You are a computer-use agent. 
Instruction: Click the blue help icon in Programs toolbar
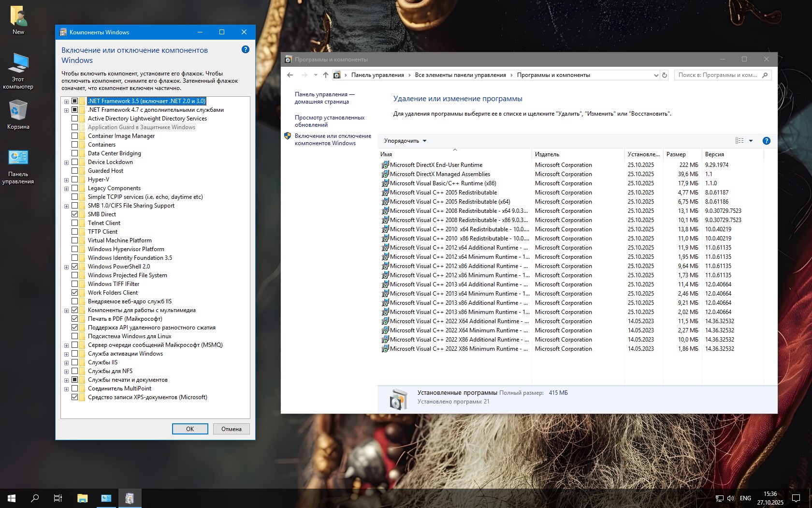click(766, 141)
